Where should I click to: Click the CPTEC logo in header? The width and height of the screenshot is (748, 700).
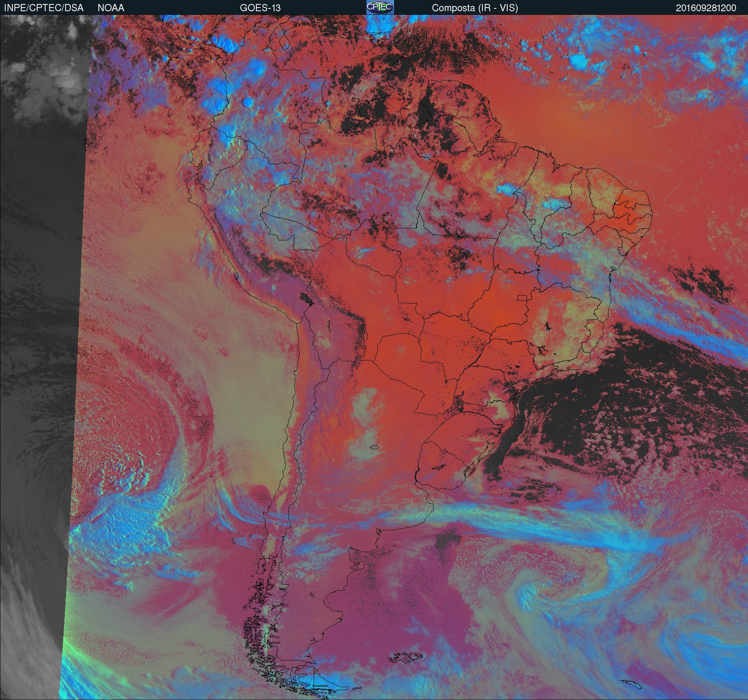(380, 7)
